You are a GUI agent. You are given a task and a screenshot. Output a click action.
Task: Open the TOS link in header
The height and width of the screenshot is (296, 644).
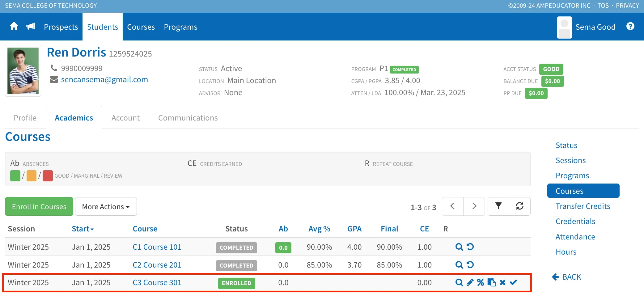603,6
